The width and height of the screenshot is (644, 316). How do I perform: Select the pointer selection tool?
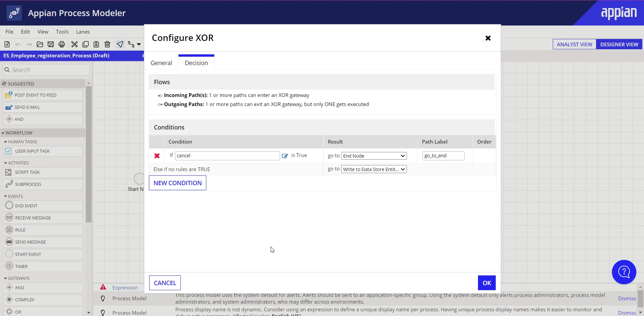pyautogui.click(x=120, y=44)
